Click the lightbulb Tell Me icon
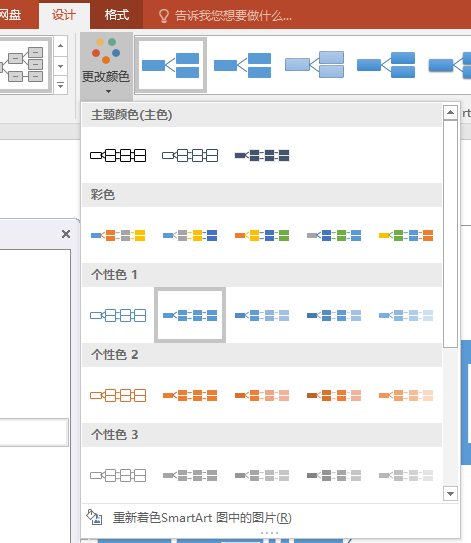This screenshot has width=471, height=543. point(163,16)
